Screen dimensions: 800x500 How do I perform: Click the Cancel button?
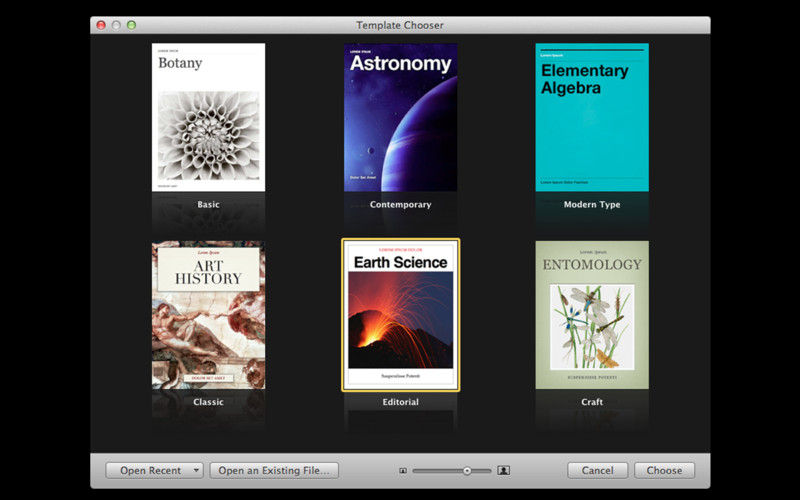(597, 470)
